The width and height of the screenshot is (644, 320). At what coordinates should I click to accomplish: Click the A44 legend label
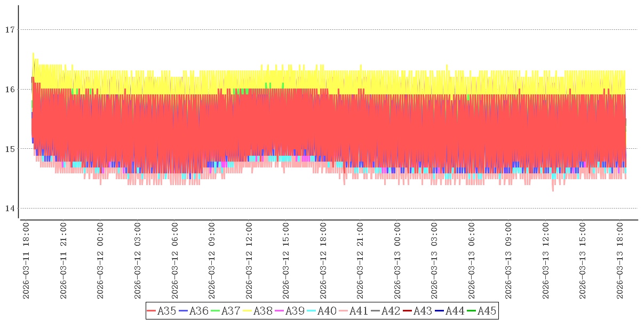pyautogui.click(x=455, y=311)
